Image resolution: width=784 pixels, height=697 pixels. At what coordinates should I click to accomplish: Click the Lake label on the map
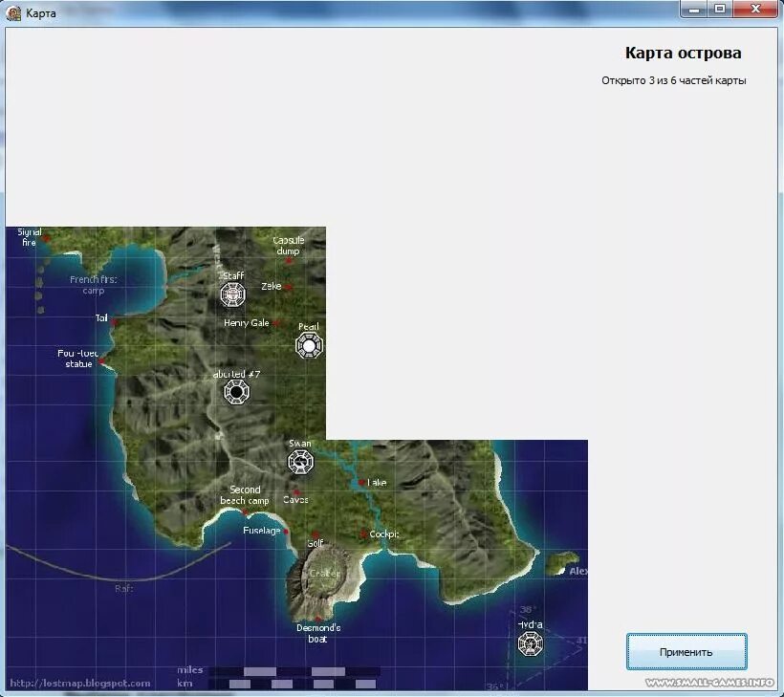377,483
